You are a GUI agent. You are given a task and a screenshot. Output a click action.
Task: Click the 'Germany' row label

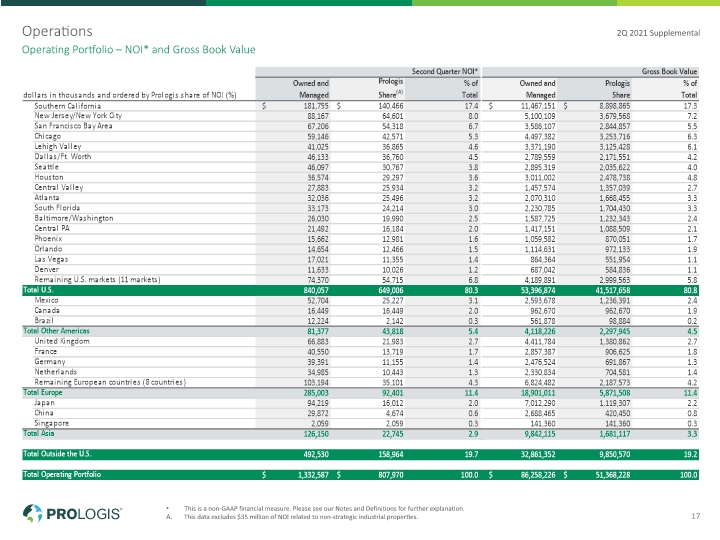[50, 362]
